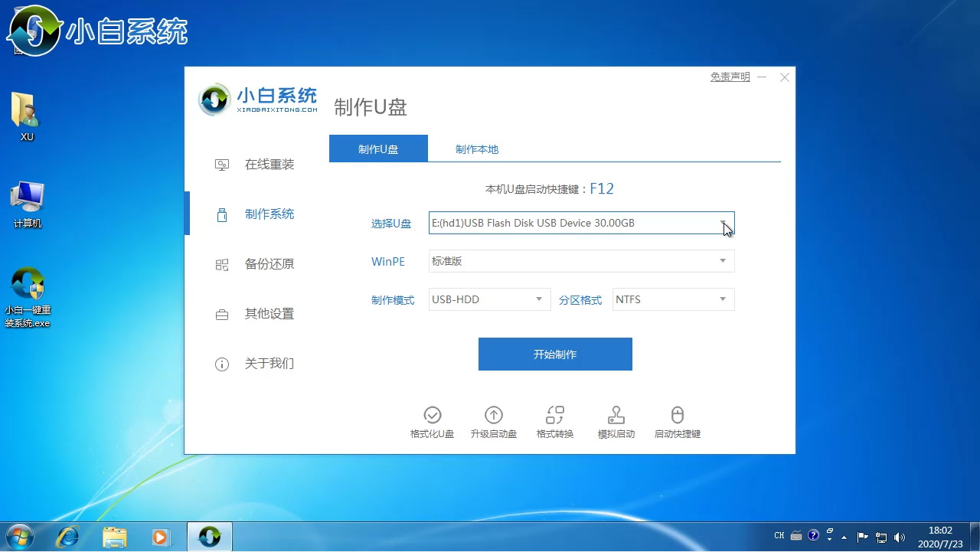Select 小白一键重装系统.exe desktop icon
The image size is (980, 552).
tap(28, 297)
